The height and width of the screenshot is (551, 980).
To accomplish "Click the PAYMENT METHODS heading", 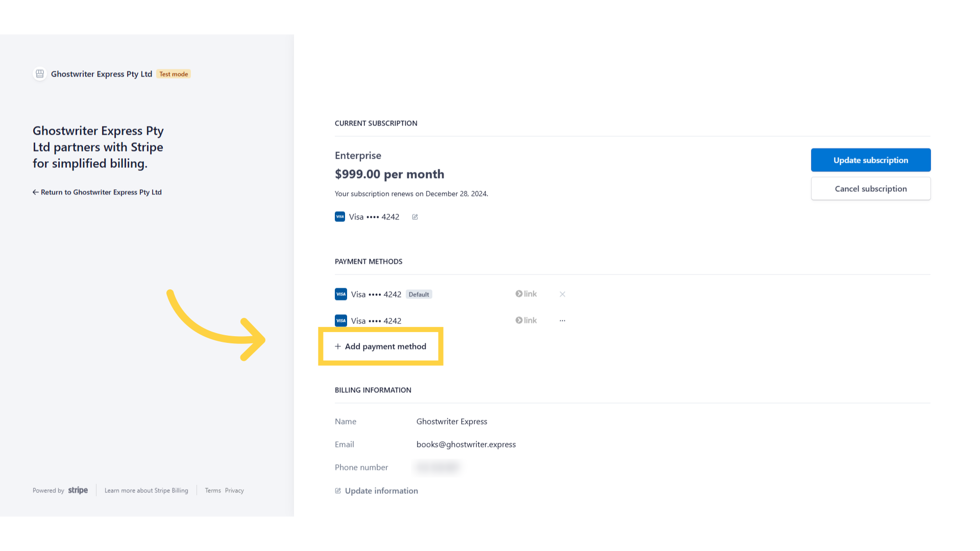I will coord(369,262).
